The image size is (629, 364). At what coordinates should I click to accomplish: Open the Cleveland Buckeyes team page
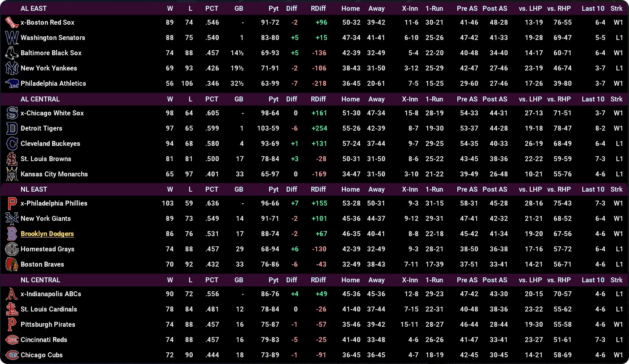click(x=50, y=144)
